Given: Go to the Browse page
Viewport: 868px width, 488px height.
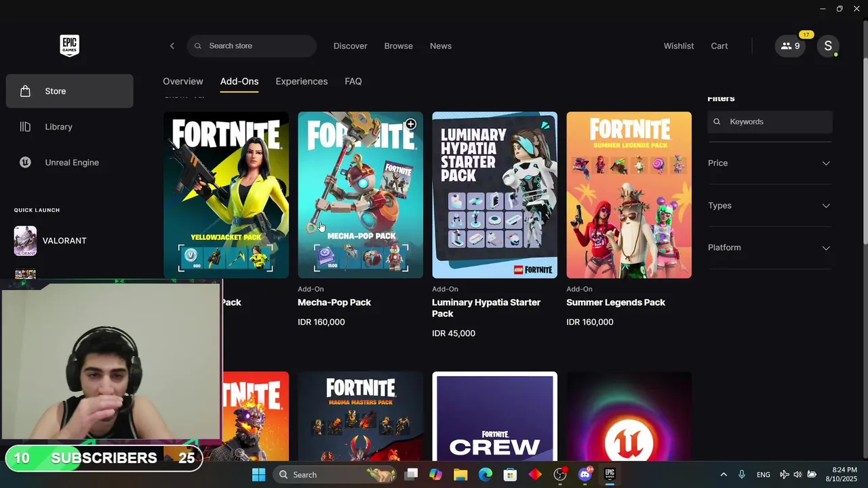Looking at the screenshot, I should coord(399,46).
